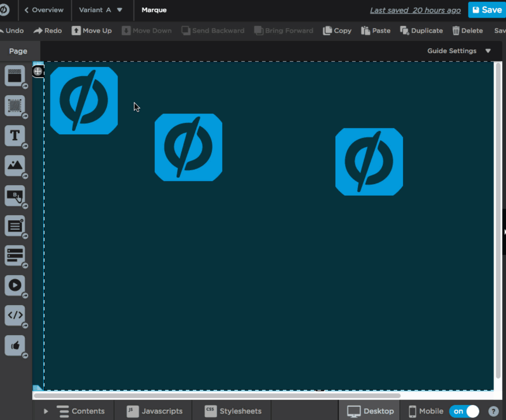Click the horizontal scrollbar below canvas

tap(217, 395)
